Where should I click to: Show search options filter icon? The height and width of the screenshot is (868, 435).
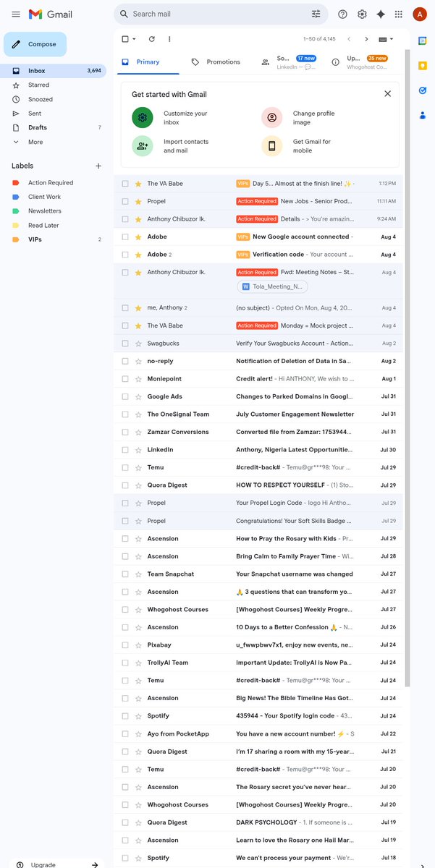pos(316,14)
